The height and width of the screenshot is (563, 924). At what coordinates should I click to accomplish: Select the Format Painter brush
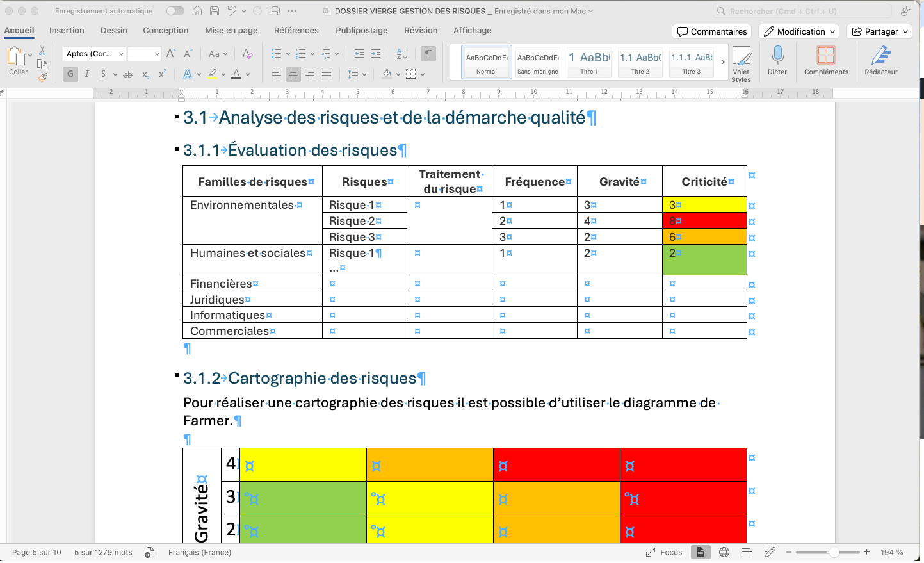pyautogui.click(x=42, y=77)
